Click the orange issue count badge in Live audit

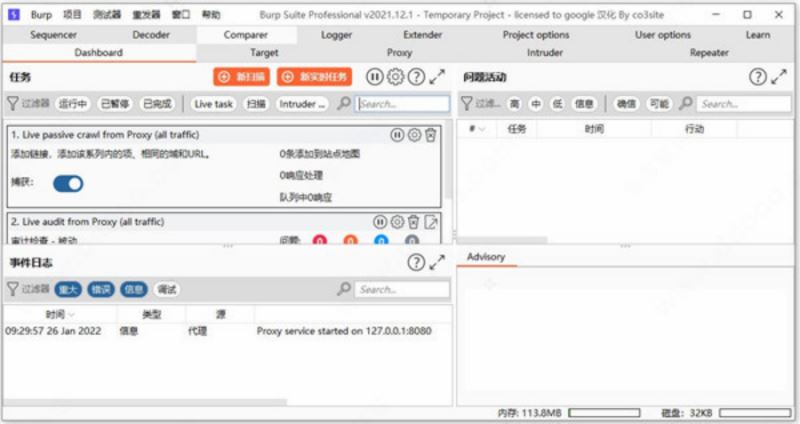point(351,240)
